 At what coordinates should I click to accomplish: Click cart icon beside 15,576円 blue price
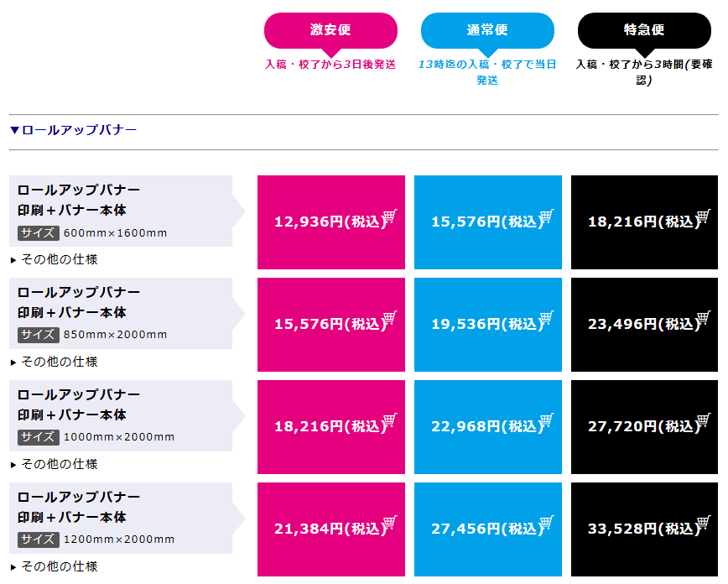click(x=546, y=216)
